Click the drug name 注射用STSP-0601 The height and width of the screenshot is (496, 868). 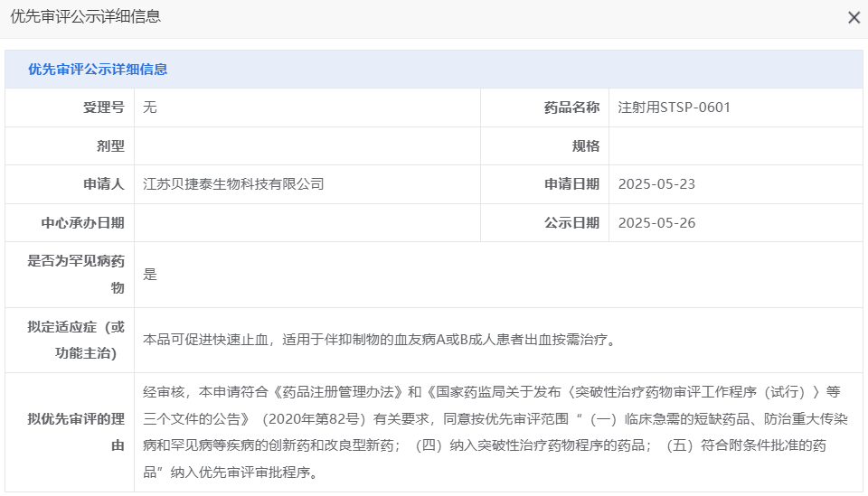(674, 108)
